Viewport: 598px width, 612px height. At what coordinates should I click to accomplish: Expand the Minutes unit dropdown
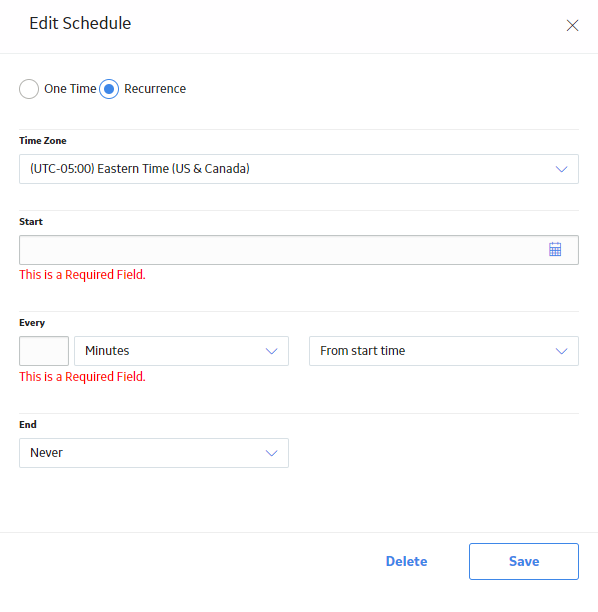[182, 351]
